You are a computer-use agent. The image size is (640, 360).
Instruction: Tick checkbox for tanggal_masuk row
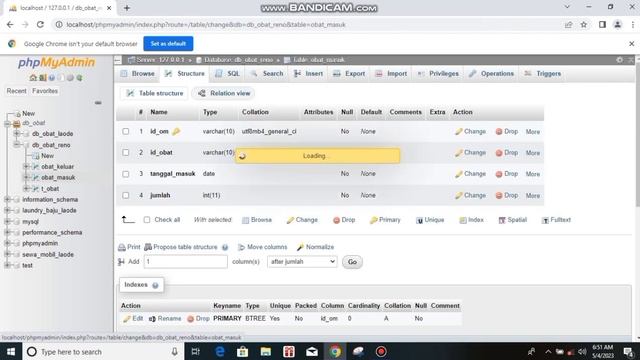[126, 174]
